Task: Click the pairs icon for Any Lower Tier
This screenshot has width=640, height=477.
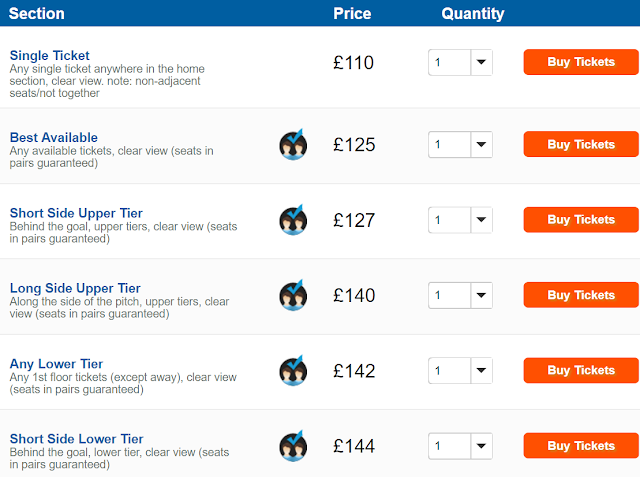Action: coord(293,371)
